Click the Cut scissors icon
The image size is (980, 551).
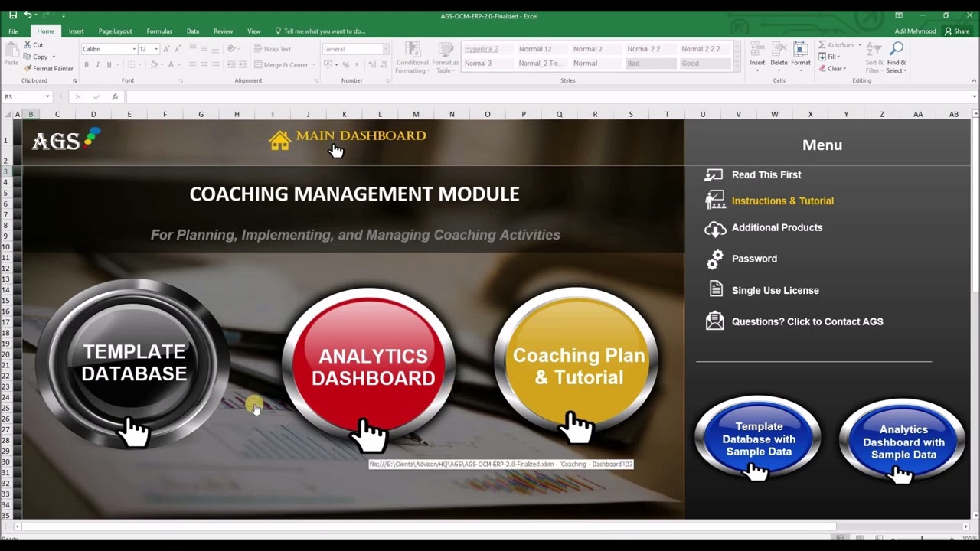tap(28, 45)
